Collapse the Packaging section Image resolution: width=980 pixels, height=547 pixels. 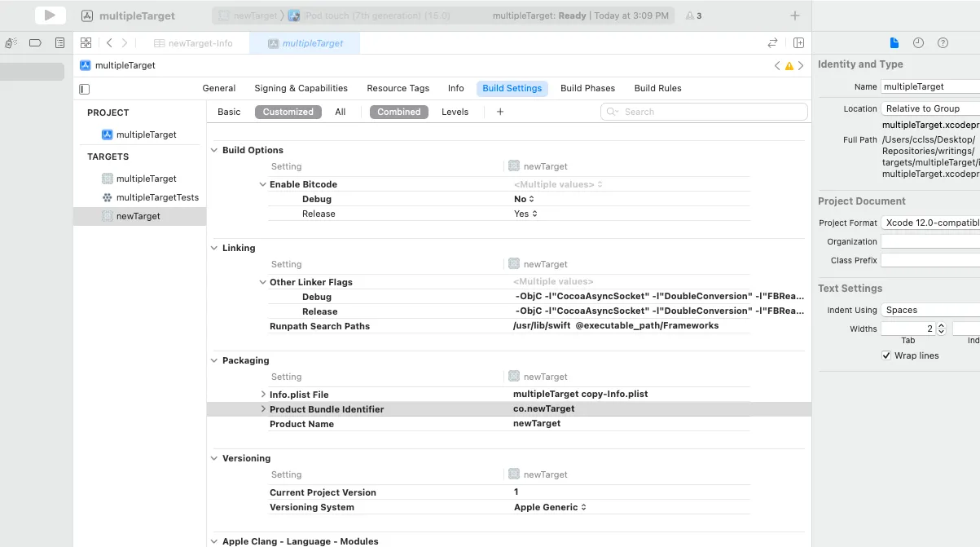click(x=214, y=360)
